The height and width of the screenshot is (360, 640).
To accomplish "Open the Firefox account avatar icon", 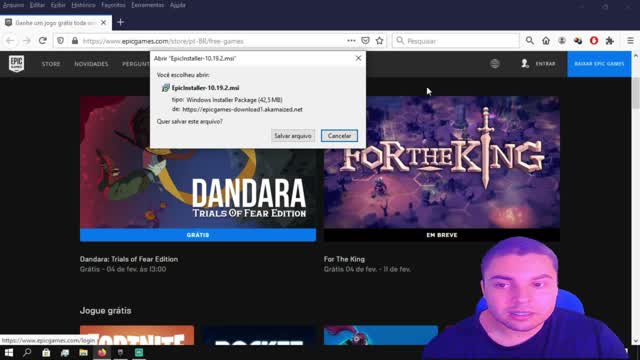I will (x=562, y=41).
